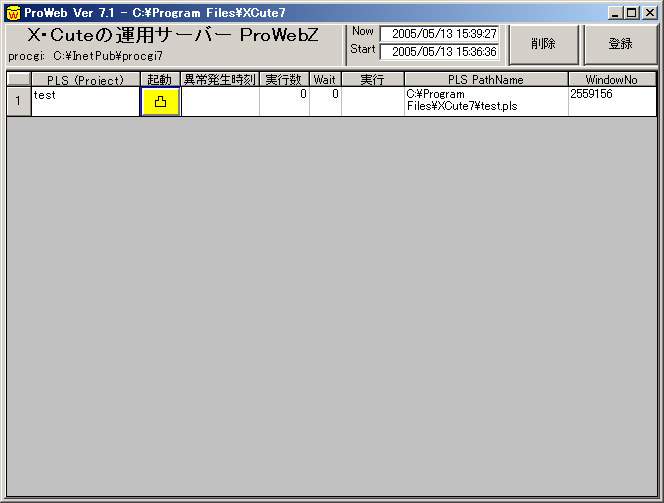Click the empty 異常発生時刻 cell for test
This screenshot has width=664, height=503.
coord(220,101)
